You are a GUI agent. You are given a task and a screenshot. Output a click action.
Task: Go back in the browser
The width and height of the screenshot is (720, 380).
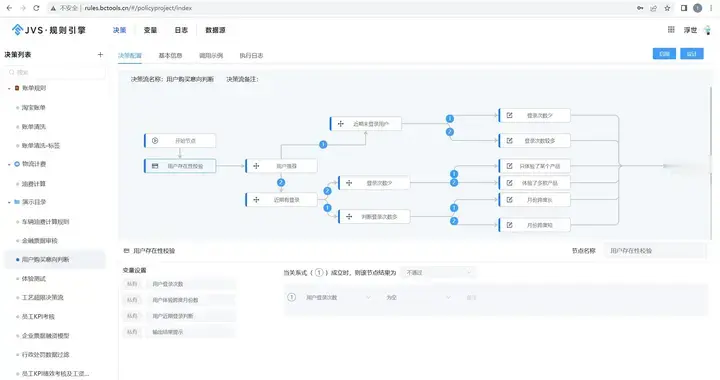9,8
